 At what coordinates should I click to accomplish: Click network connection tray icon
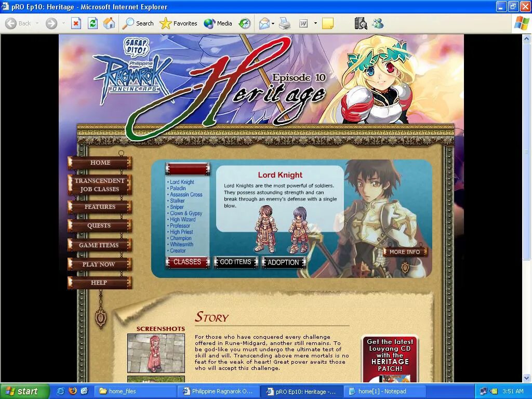click(x=484, y=392)
